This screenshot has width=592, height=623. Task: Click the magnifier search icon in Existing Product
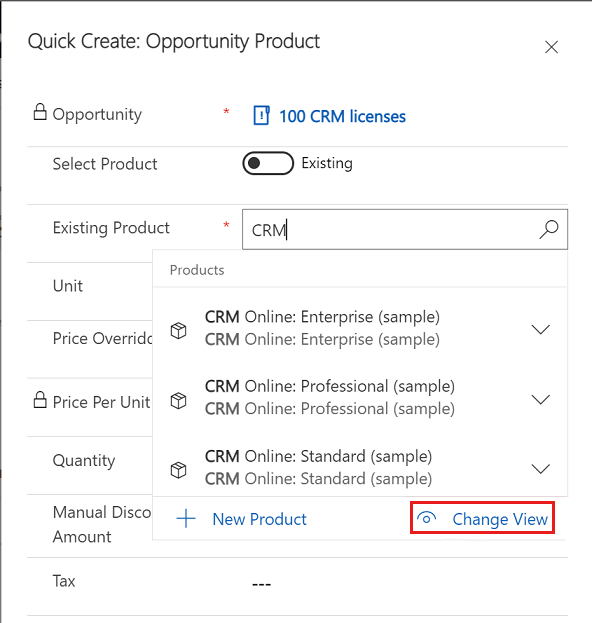pos(549,230)
